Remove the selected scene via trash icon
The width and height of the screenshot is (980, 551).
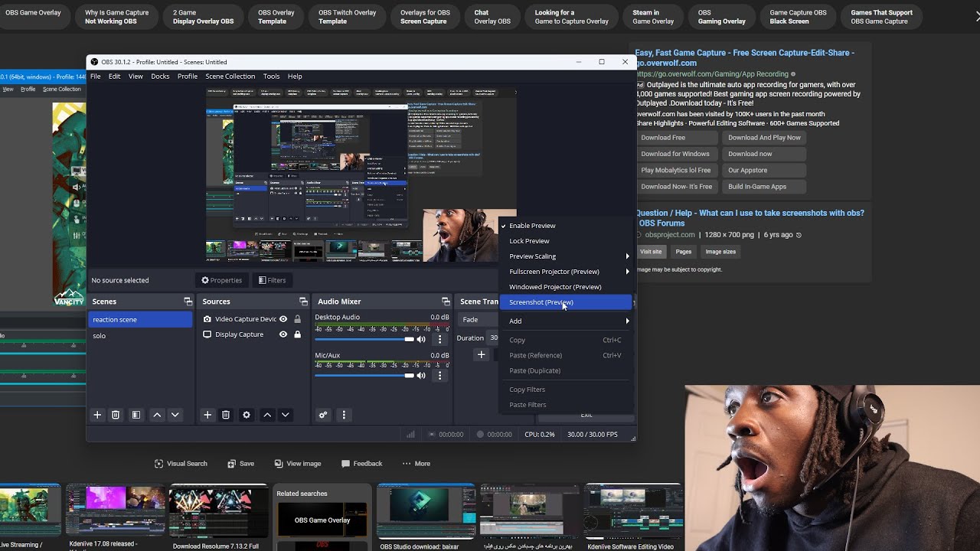coord(116,415)
